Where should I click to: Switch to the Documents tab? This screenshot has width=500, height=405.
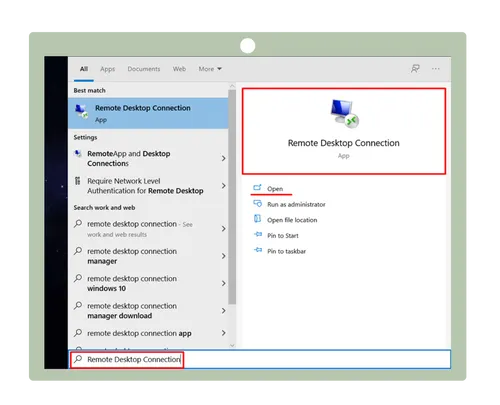pyautogui.click(x=144, y=69)
